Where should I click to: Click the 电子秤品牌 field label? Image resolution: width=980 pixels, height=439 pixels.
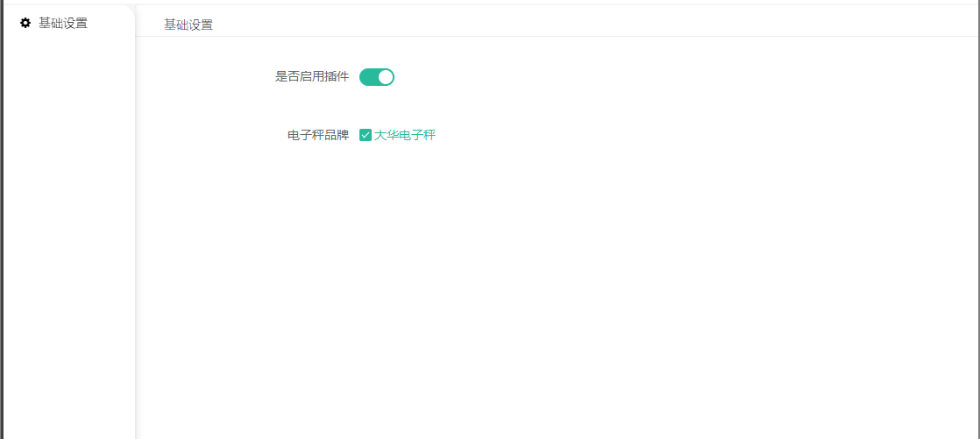pos(318,135)
